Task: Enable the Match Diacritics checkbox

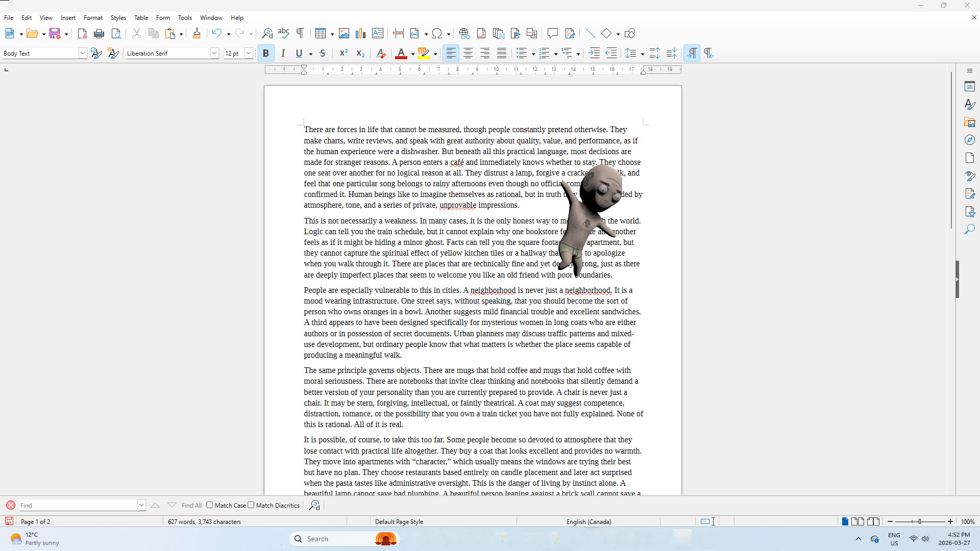Action: [251, 505]
